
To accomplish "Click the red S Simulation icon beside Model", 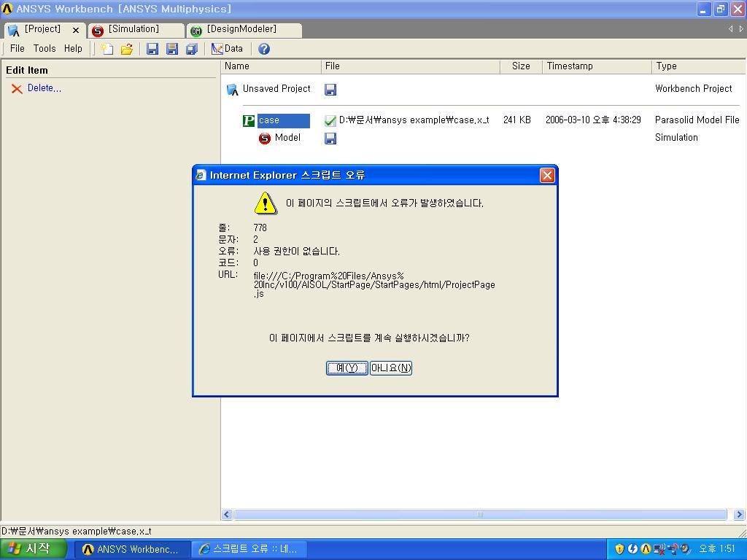I will pos(264,138).
